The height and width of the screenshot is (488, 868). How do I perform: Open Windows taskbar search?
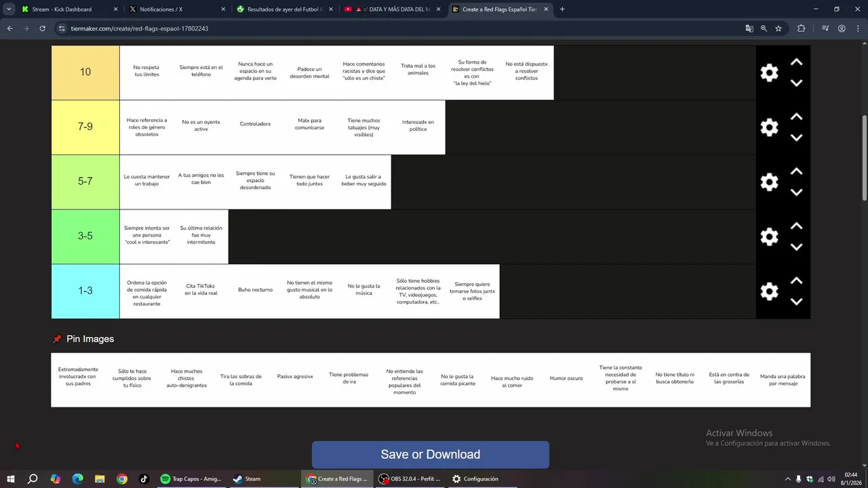33,479
